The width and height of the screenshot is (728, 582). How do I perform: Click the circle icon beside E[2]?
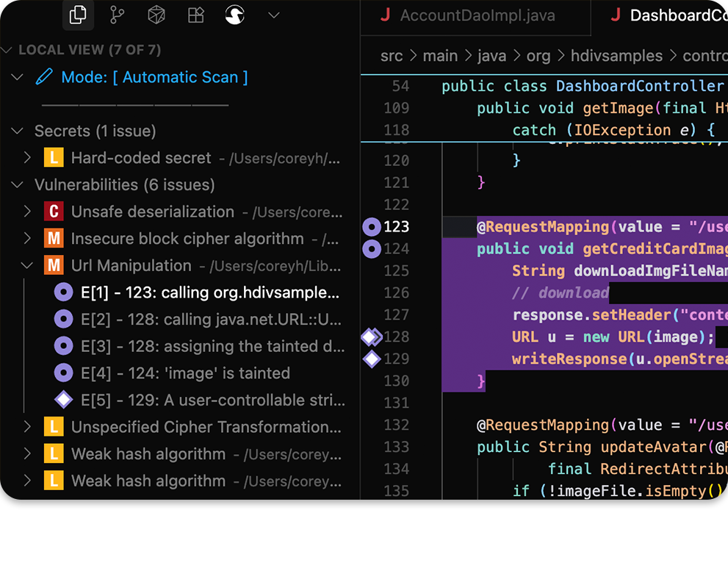tap(64, 319)
